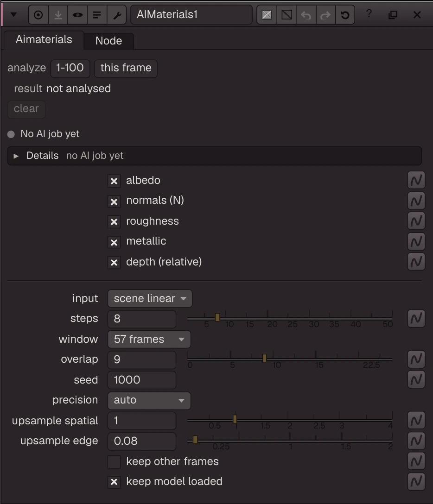Open the wrench settings icon

pos(117,15)
